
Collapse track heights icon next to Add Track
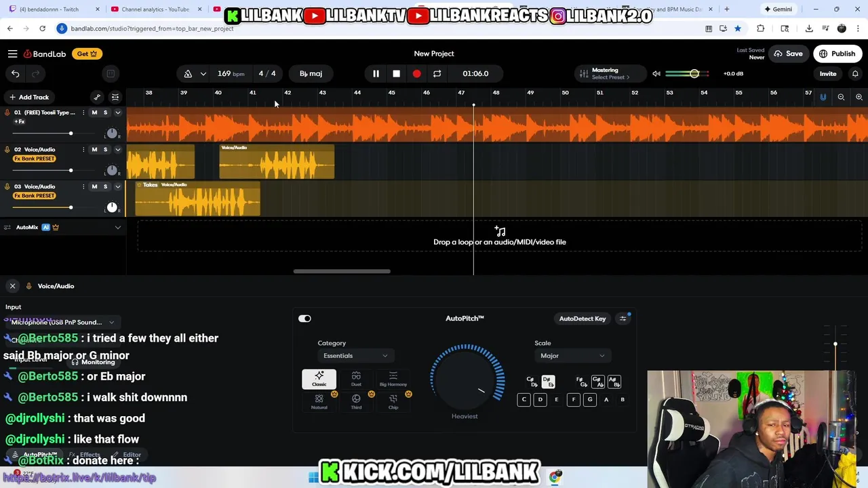[x=115, y=97]
